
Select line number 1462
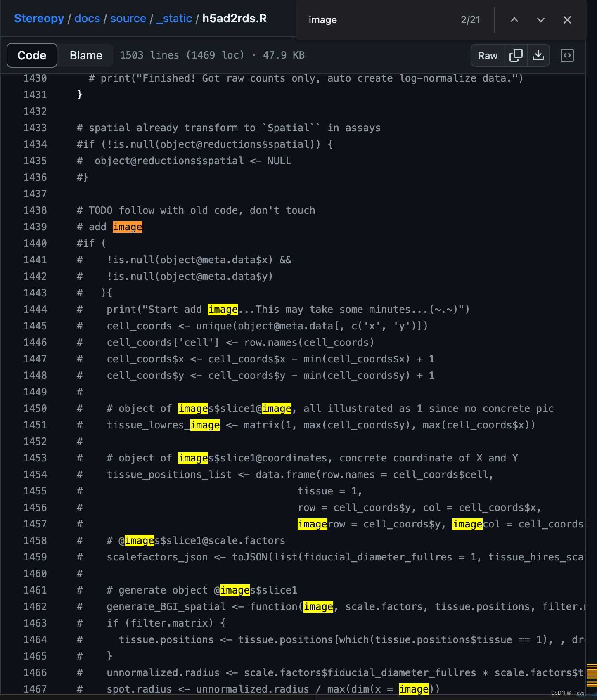[x=35, y=607]
